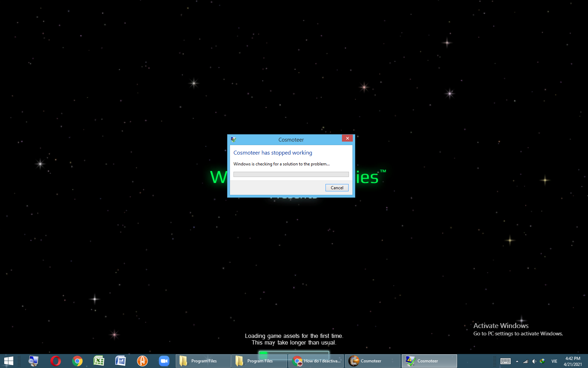Expand the hidden system tray icons
Screen dimensions: 588x368
(x=517, y=361)
